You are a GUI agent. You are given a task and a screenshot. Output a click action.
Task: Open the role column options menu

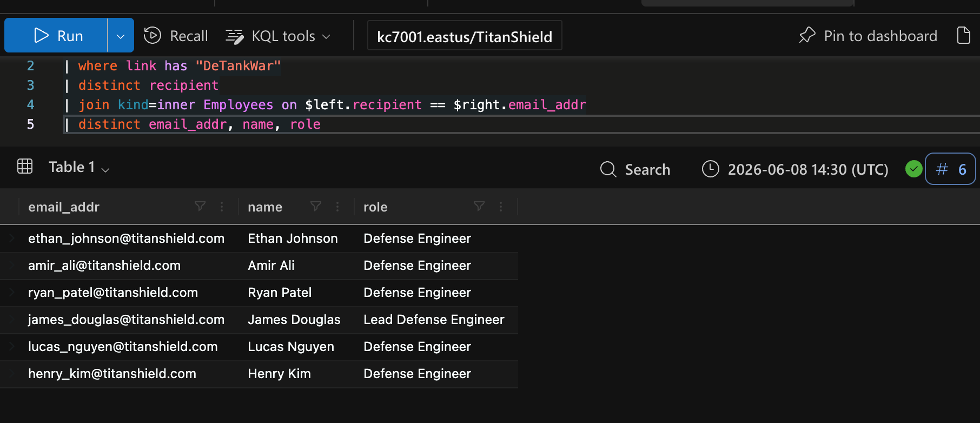click(501, 206)
